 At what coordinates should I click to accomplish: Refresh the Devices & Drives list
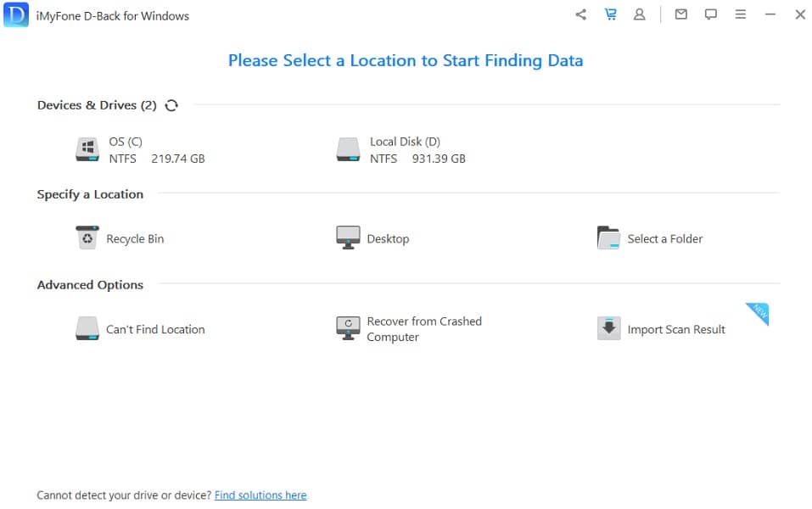[171, 106]
